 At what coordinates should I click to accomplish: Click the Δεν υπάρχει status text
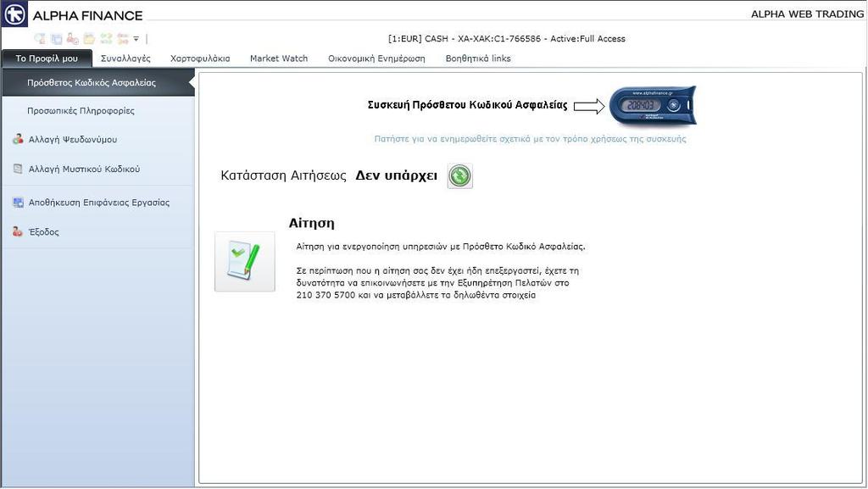click(x=397, y=176)
